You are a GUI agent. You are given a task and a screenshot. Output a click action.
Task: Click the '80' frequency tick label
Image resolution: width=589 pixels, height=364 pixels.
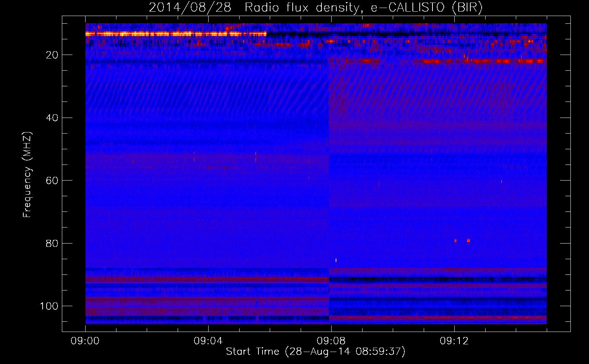(52, 244)
